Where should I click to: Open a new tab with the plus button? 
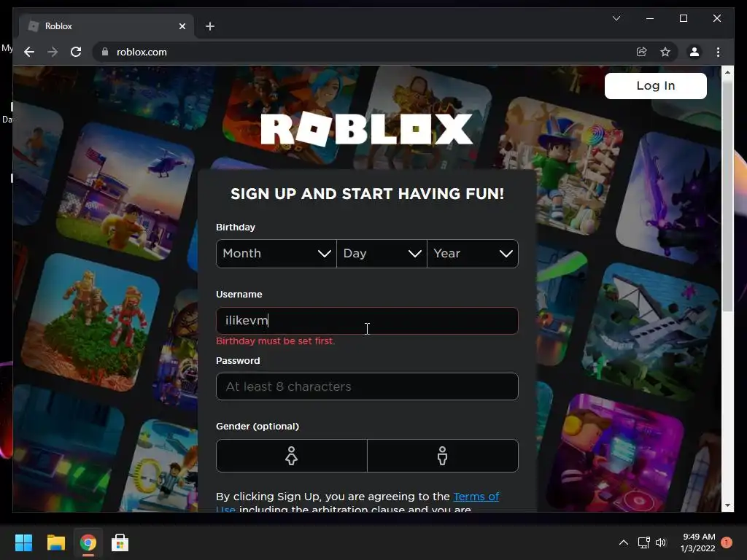tap(210, 26)
